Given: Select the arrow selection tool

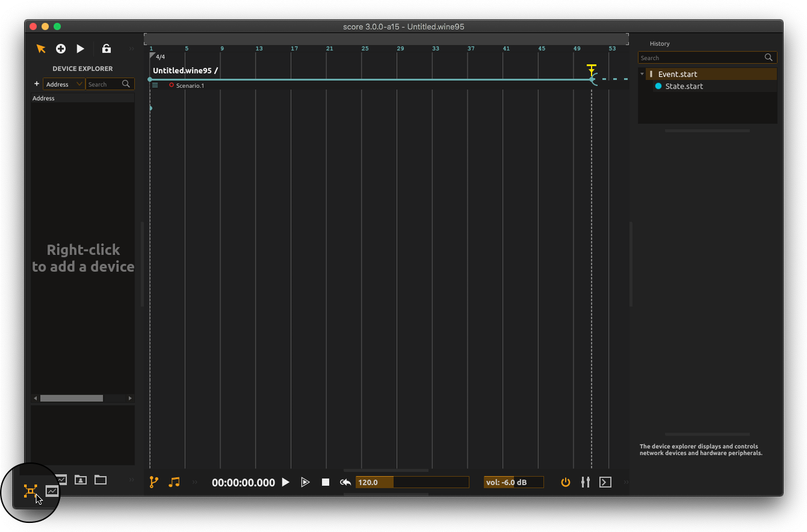Looking at the screenshot, I should point(41,49).
